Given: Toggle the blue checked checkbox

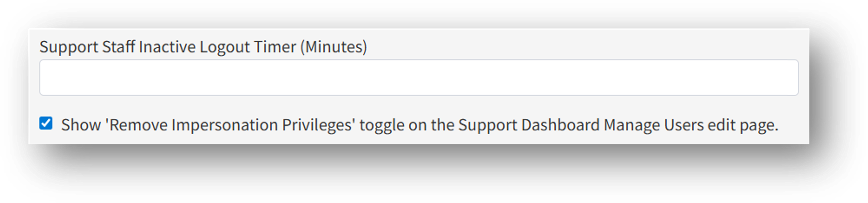Looking at the screenshot, I should (x=46, y=123).
